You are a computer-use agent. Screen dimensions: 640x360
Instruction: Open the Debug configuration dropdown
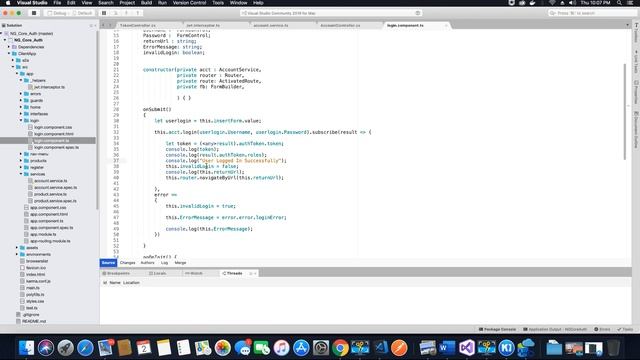(57, 13)
